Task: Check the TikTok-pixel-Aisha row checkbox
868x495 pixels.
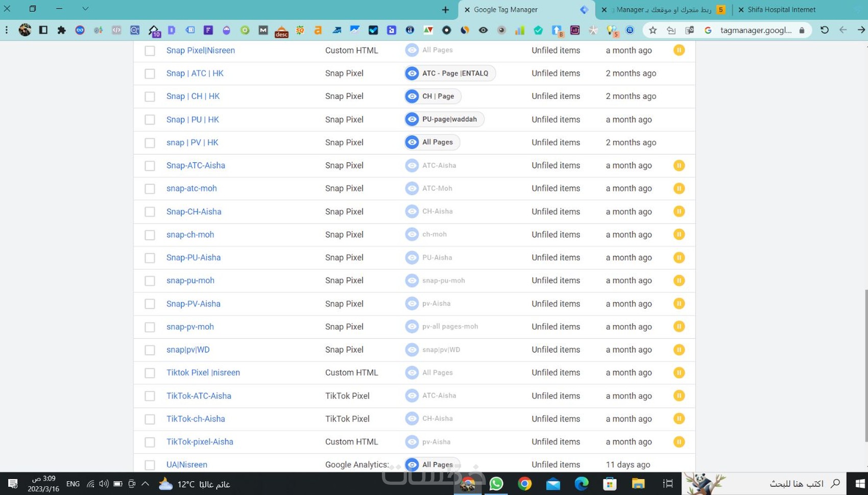Action: 150,442
